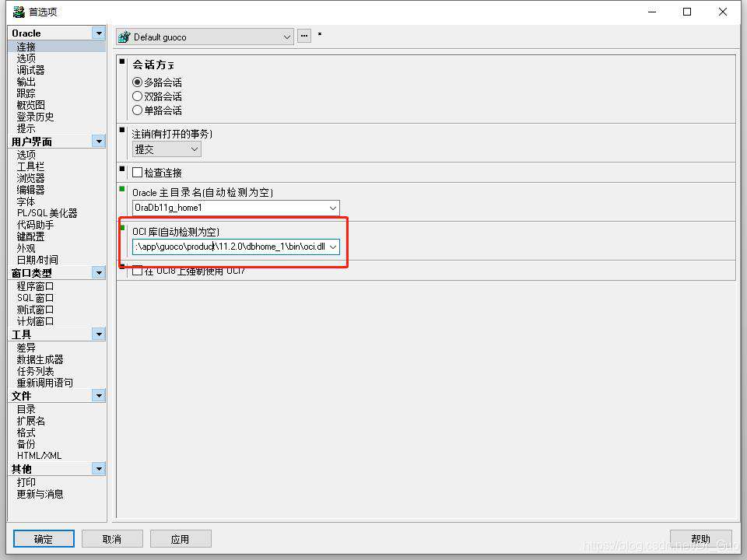Image resolution: width=747 pixels, height=560 pixels.
Task: Open the 备份 preferences page
Action: [x=26, y=444]
